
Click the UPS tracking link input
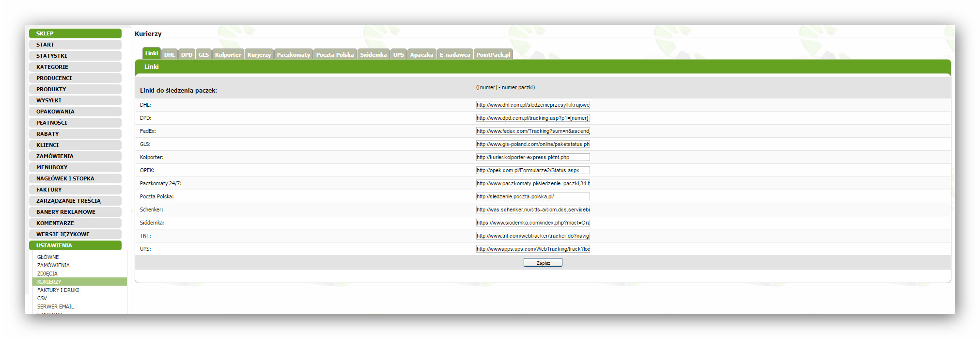tap(532, 249)
